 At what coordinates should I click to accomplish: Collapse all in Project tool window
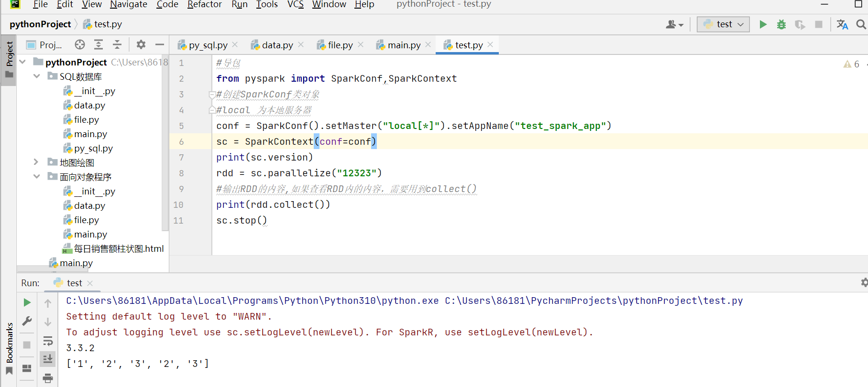117,45
